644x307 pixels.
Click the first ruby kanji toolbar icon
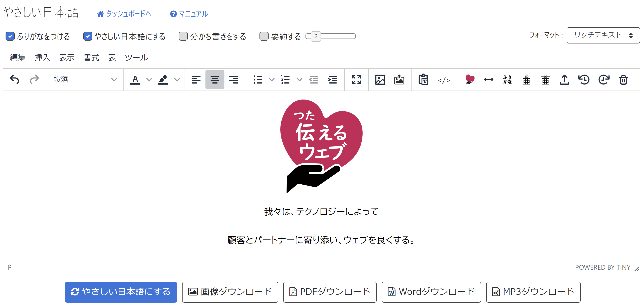(526, 80)
